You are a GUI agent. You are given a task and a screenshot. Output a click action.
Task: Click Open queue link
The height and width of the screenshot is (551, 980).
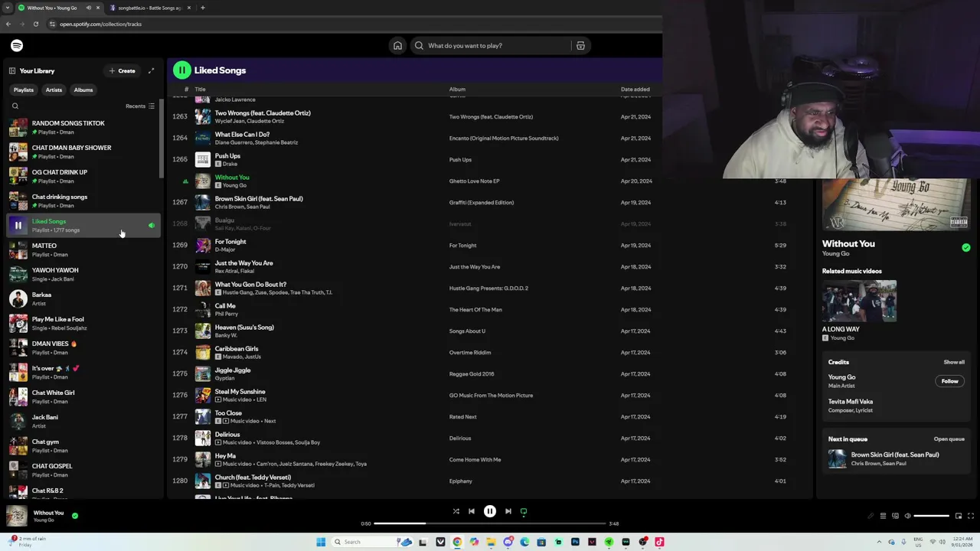pyautogui.click(x=949, y=439)
